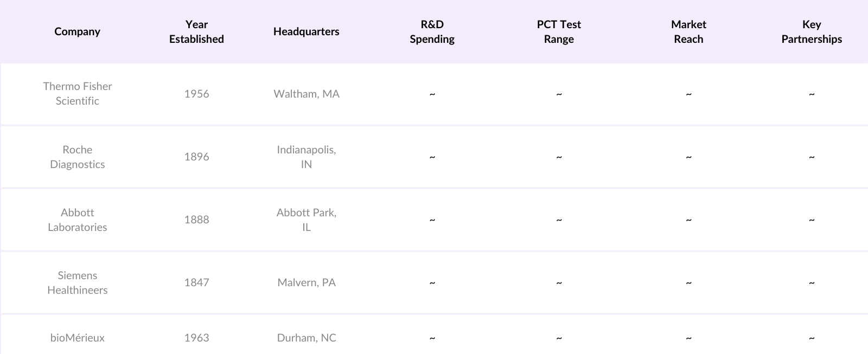Click the Abbott Laboratories company cell

pos(77,220)
